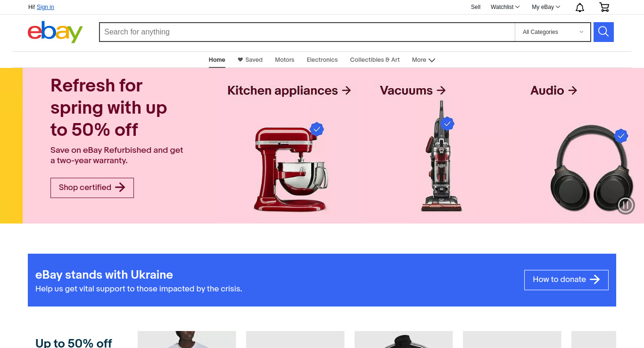Screen dimensions: 644x348
Task: Open Collectibles & Art category
Action: 375,60
